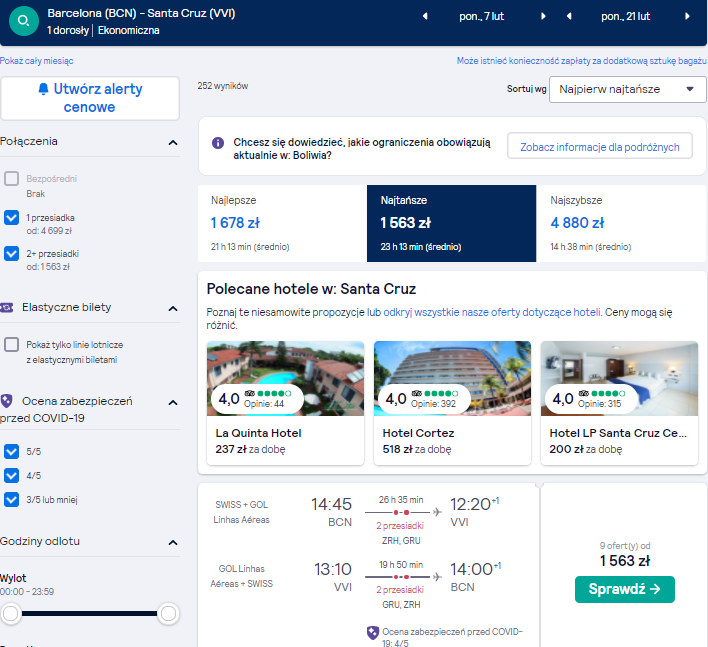Image resolution: width=708 pixels, height=647 pixels.
Task: Click the shield icon beside Ocena zabezpieczeń
Action: click(6, 401)
